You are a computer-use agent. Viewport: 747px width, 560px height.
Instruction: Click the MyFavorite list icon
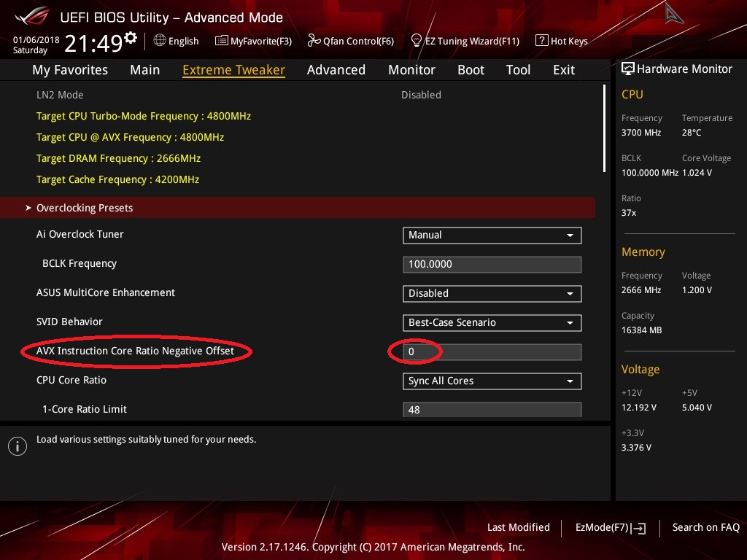221,41
